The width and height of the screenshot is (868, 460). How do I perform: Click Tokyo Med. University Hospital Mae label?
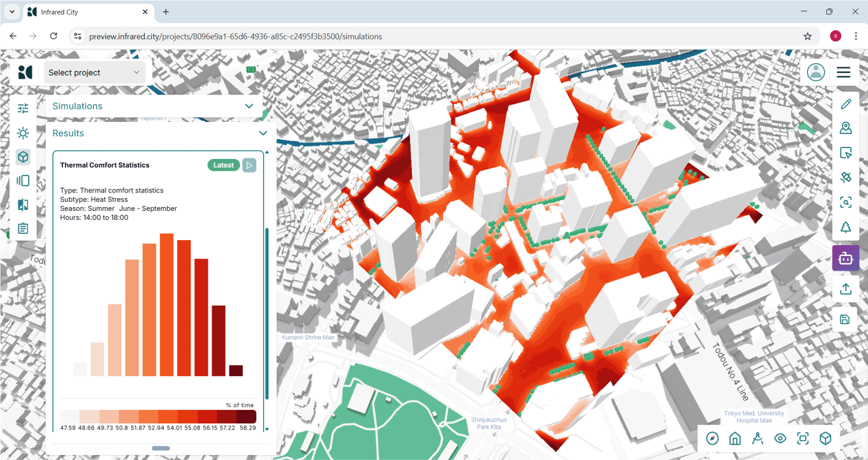click(754, 417)
